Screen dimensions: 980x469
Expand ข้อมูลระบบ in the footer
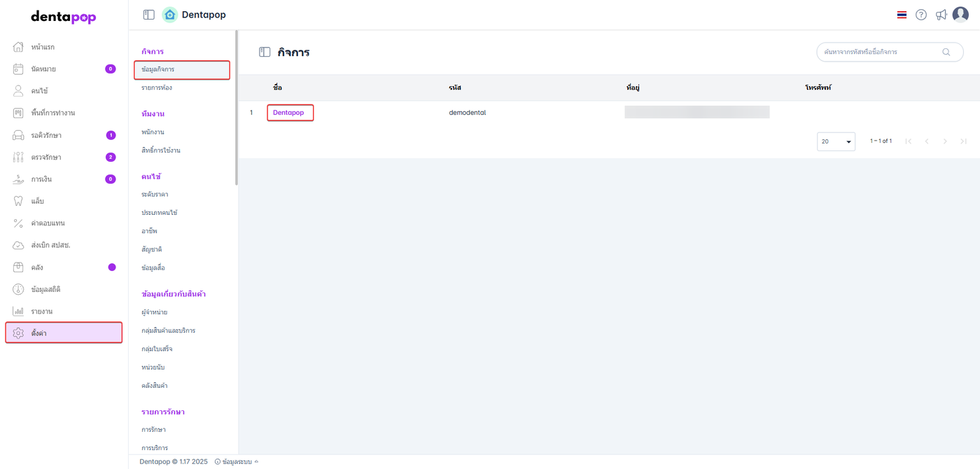(x=237, y=462)
